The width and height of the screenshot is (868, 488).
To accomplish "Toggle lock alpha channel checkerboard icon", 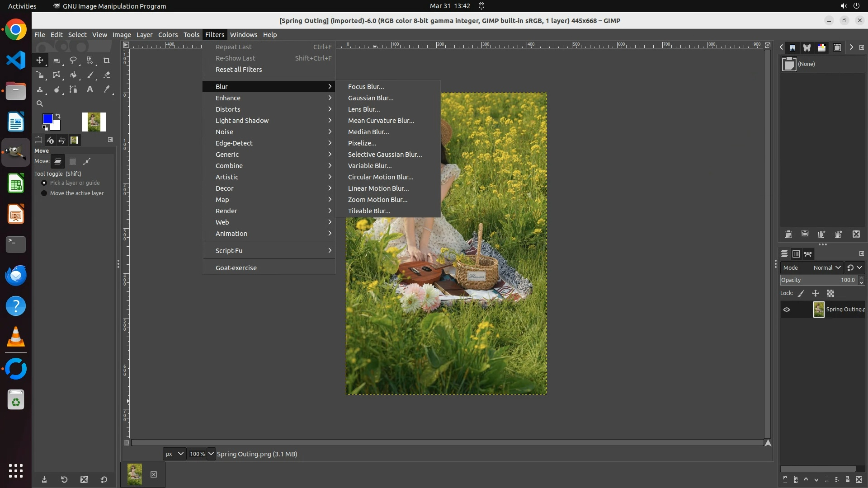I will [x=830, y=293].
